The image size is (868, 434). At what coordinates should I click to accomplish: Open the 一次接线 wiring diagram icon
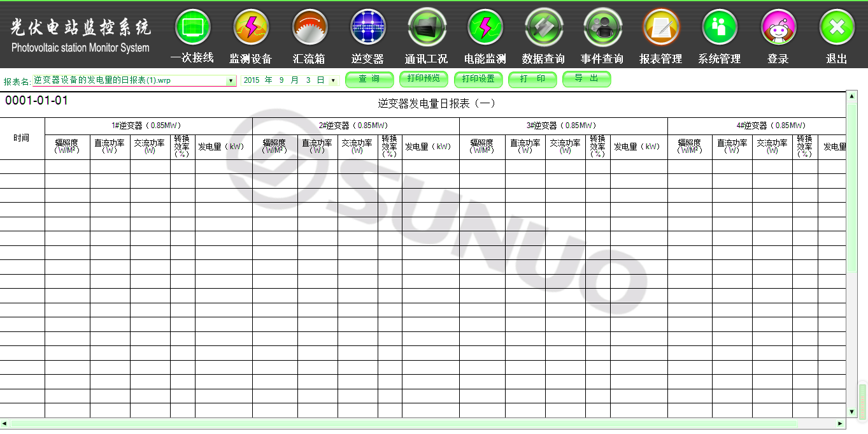click(x=192, y=27)
